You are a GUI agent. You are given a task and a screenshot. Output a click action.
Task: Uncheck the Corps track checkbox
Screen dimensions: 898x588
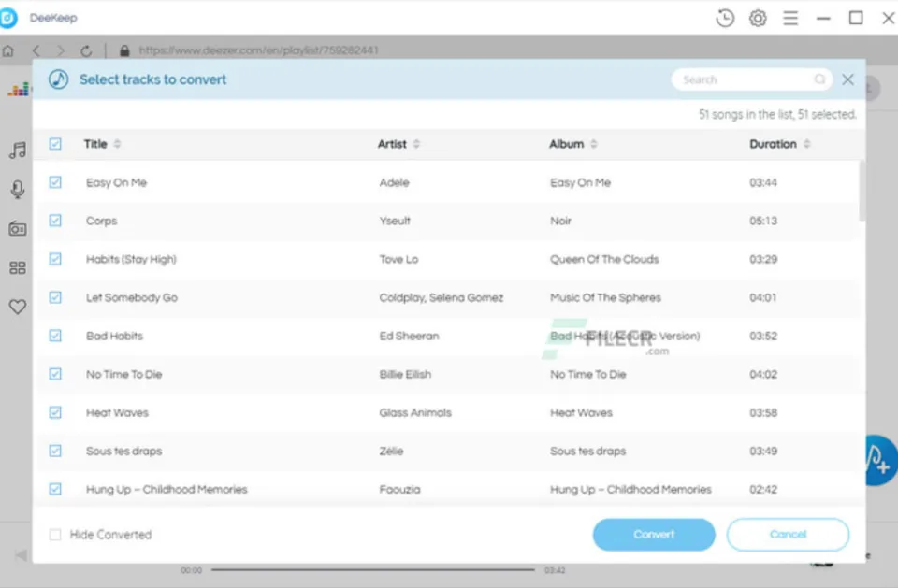click(55, 221)
